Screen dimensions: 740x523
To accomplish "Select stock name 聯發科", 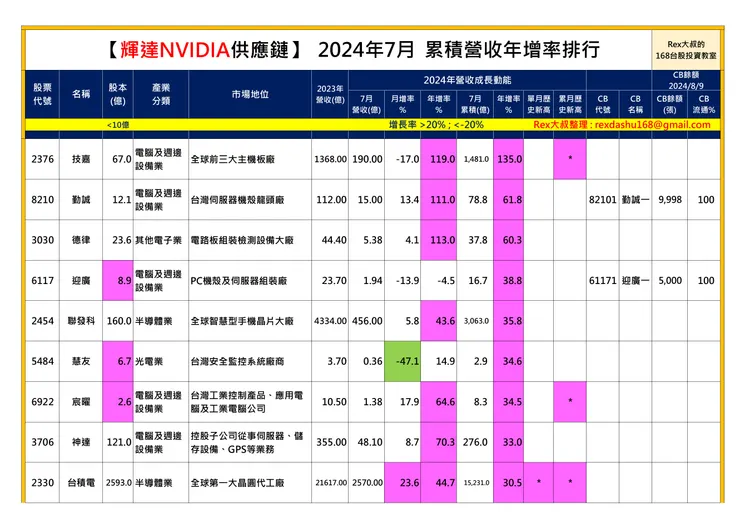I will (81, 321).
